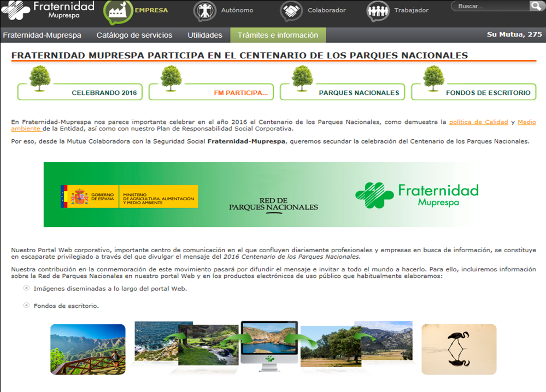
Task: Open the flamingo reflection thumbnail
Action: (x=459, y=349)
